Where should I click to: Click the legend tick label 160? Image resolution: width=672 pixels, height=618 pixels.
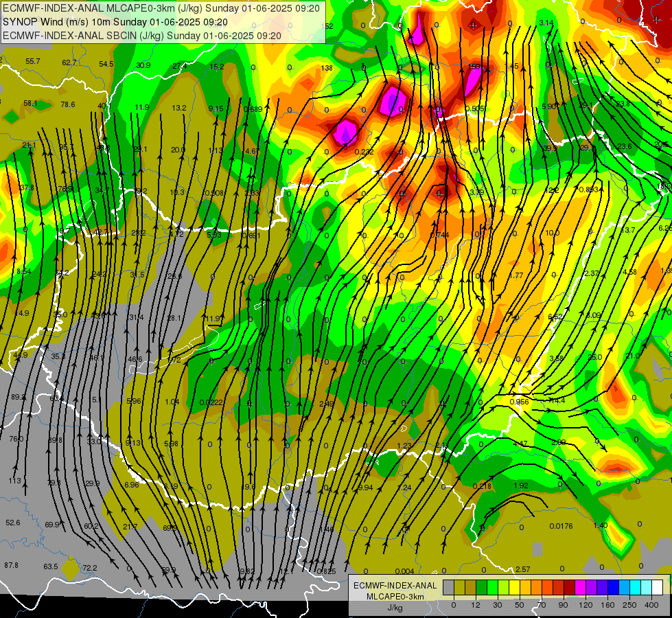click(x=607, y=605)
